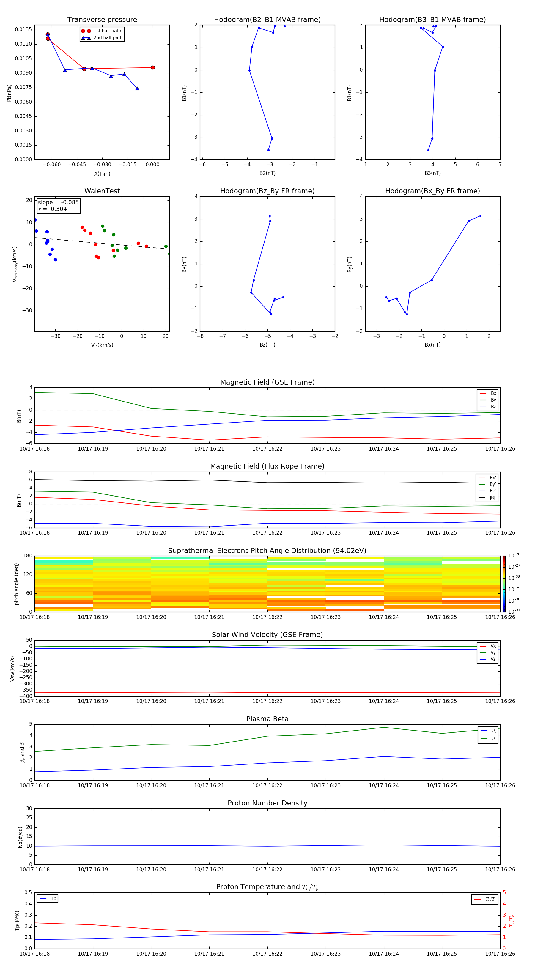The height and width of the screenshot is (980, 535).
Task: Select By legend entry in GSE Frame panel
Action: [x=488, y=400]
